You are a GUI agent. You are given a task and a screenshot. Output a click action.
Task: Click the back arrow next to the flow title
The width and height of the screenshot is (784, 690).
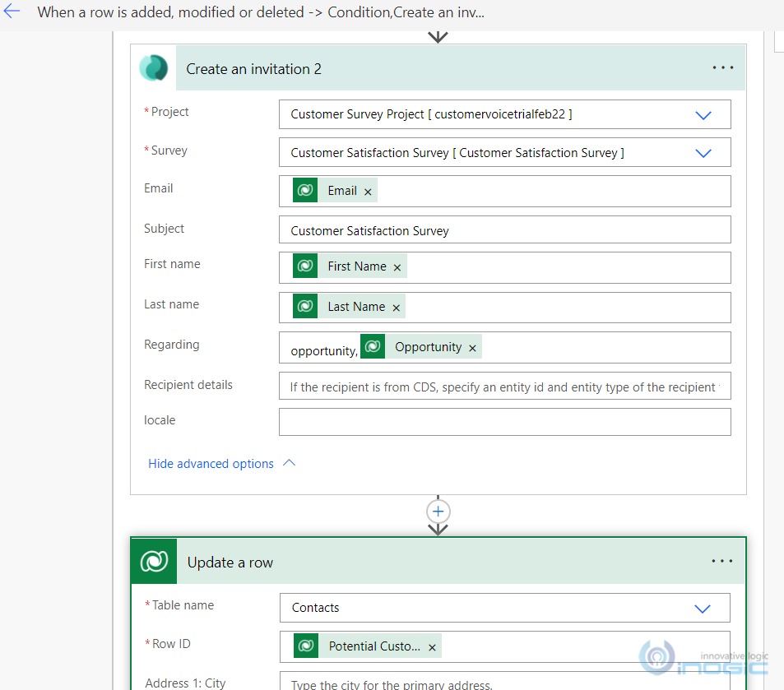(x=12, y=12)
